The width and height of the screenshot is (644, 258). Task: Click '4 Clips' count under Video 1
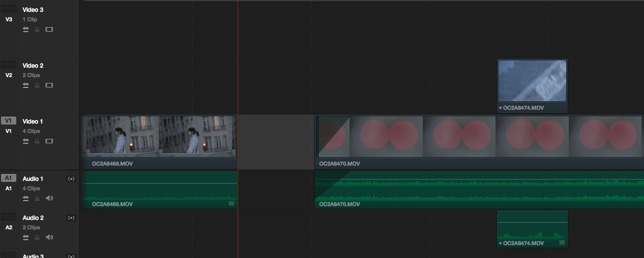[x=31, y=131]
